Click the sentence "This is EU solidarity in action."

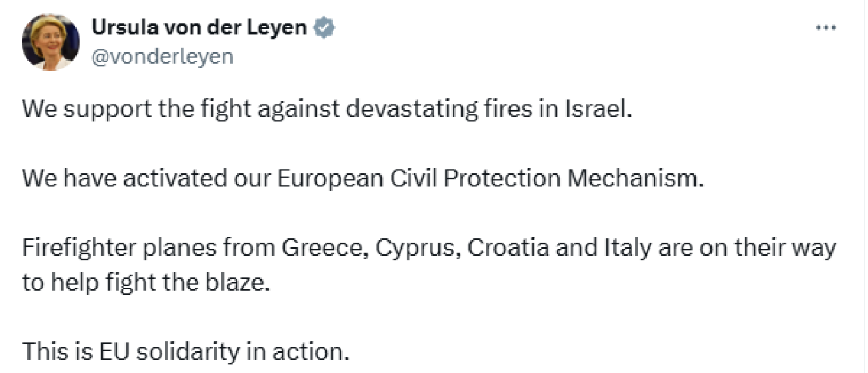[x=186, y=351]
